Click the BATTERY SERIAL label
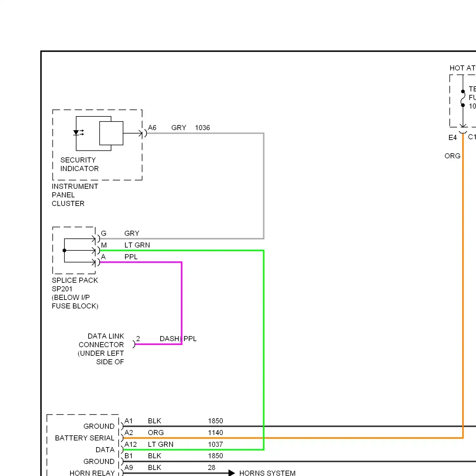476x476 pixels. (84, 438)
